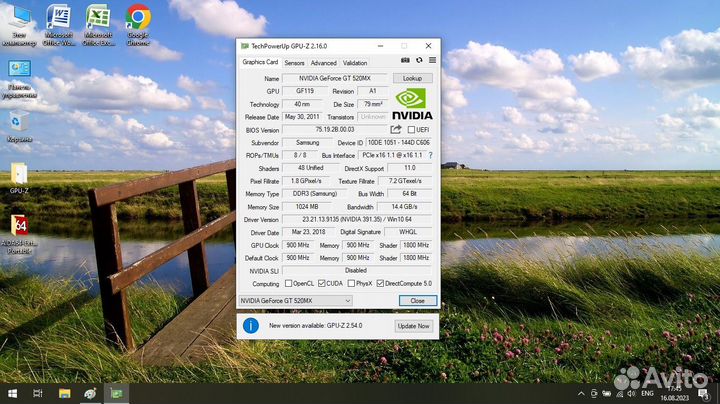
Task: Switch to the Validation tab
Action: pos(355,63)
